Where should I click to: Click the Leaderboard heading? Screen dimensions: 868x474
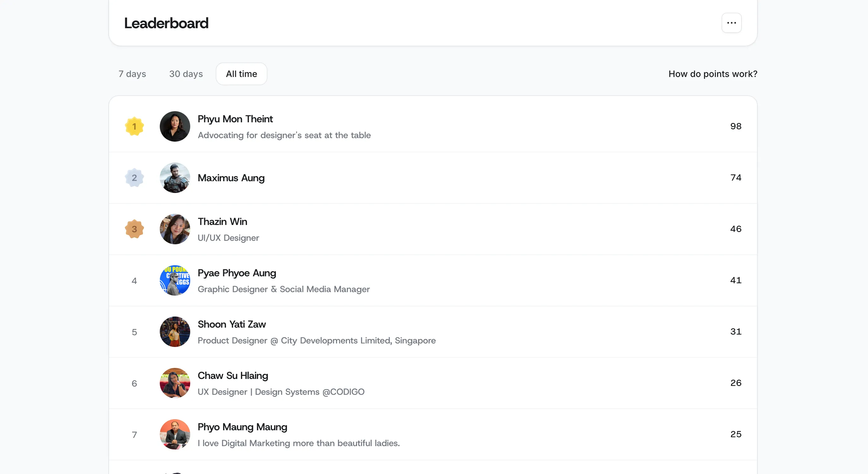pos(166,23)
